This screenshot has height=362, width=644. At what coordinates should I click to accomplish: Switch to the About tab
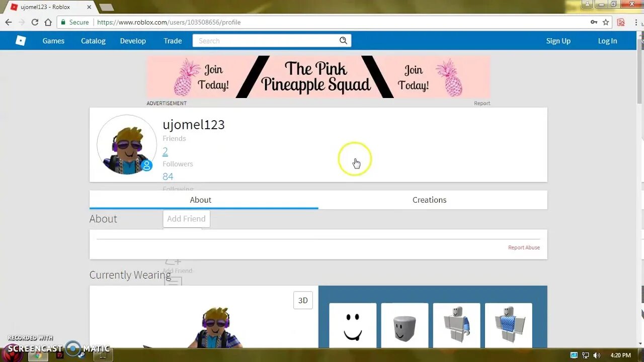(x=204, y=200)
